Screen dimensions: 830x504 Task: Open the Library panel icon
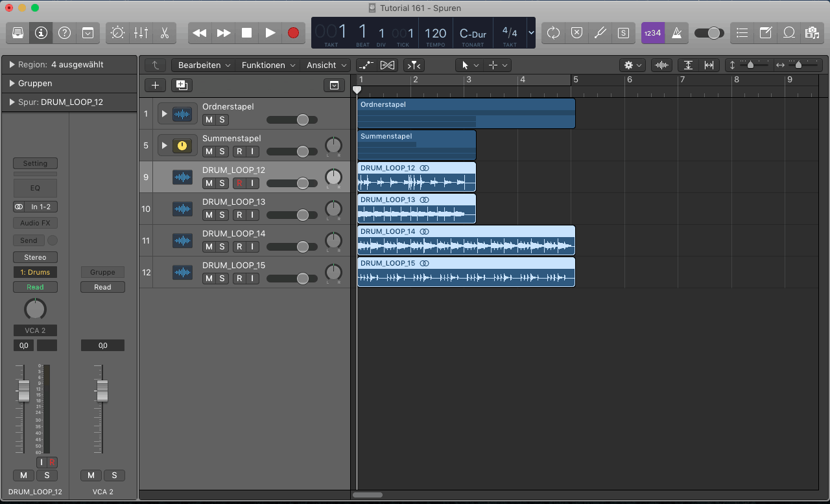click(x=18, y=32)
